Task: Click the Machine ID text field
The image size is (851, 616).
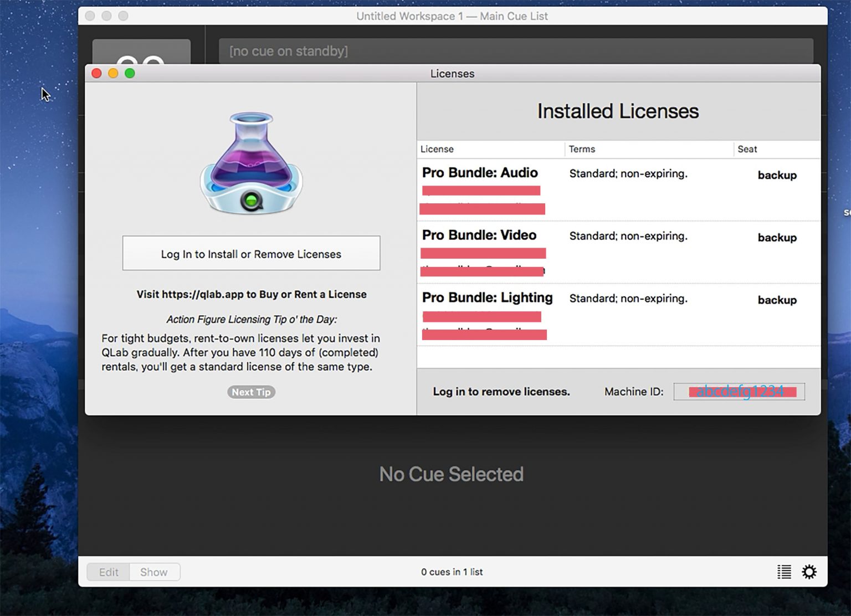Action: 739,392
